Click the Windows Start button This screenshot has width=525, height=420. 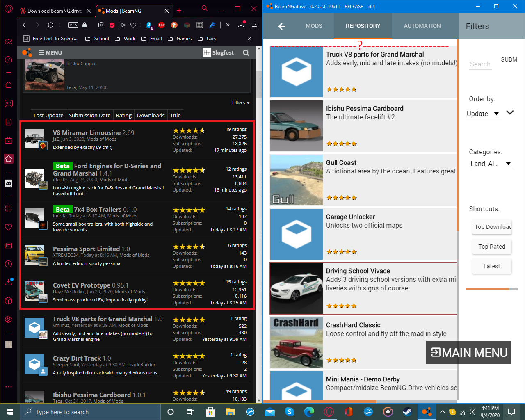10,412
